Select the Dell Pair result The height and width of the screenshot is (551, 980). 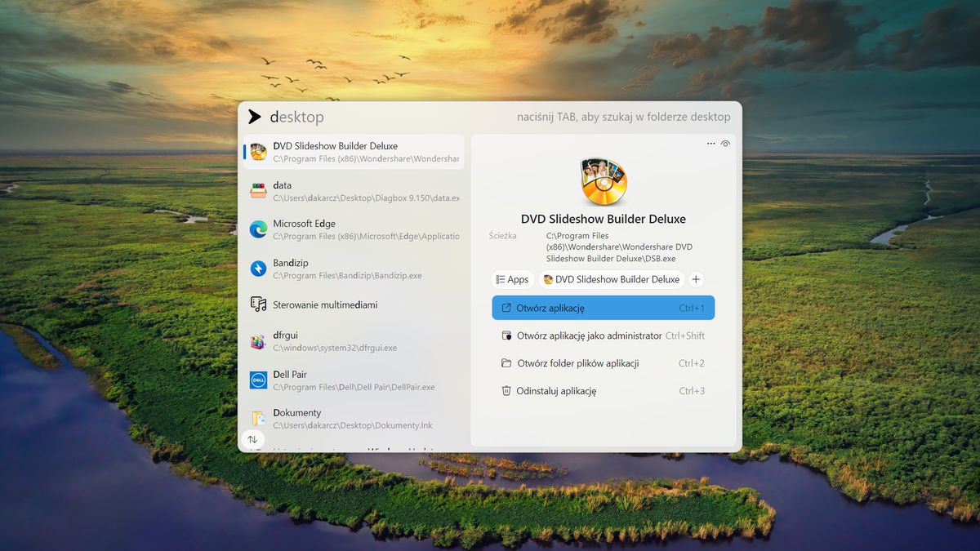[x=354, y=380]
